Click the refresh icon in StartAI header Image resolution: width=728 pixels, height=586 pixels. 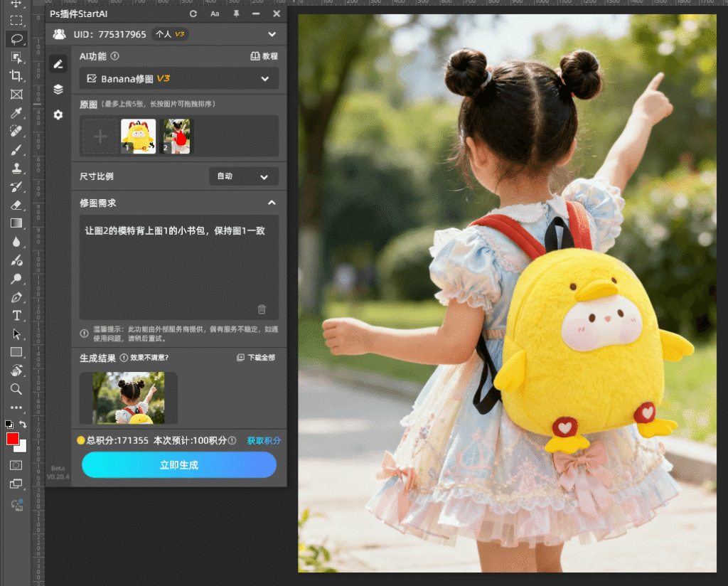(x=193, y=14)
